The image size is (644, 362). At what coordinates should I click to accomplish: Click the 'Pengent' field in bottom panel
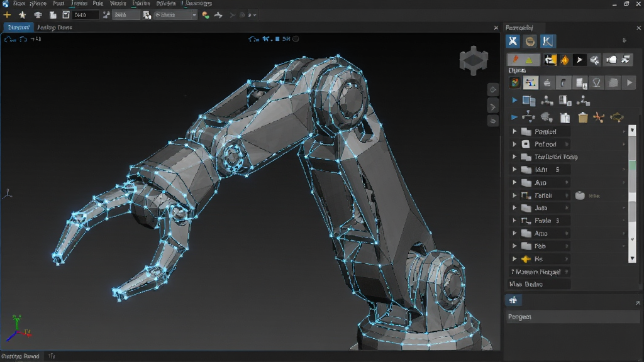pos(572,317)
